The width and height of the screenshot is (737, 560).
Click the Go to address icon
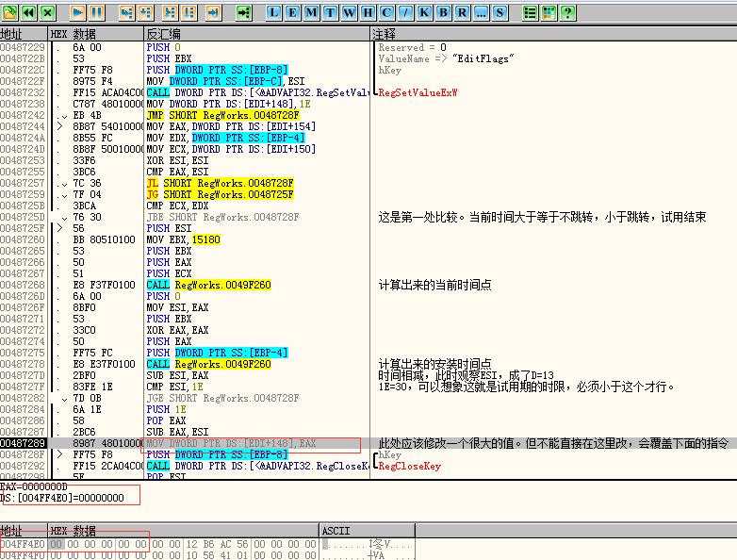click(x=244, y=12)
